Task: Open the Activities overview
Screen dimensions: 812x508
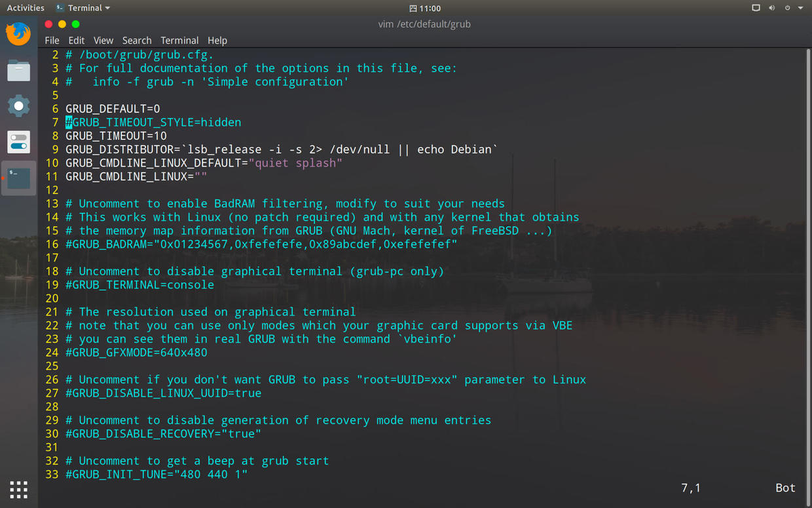Action: click(26, 8)
